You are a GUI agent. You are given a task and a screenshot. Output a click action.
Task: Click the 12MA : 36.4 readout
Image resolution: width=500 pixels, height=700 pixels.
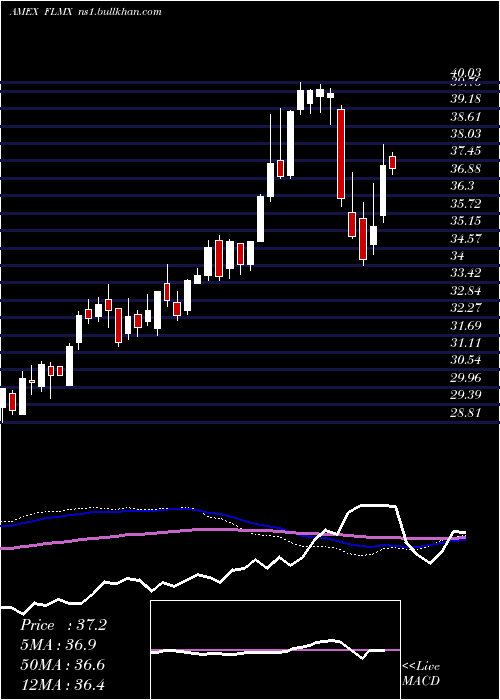tap(63, 684)
